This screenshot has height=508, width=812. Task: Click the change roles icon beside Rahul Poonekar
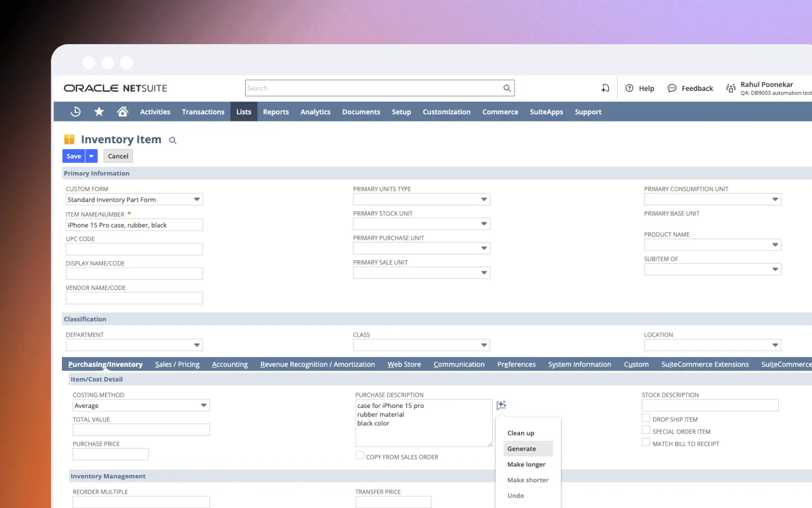tap(731, 88)
